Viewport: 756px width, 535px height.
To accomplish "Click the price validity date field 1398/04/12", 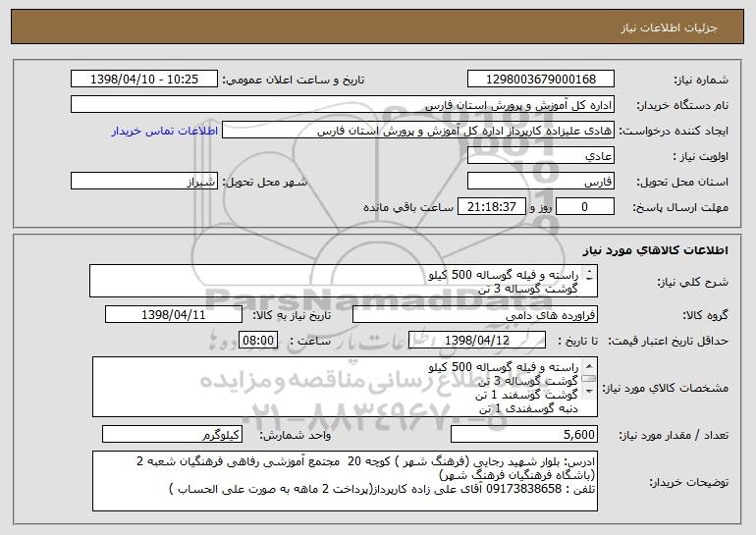I will coord(477,341).
